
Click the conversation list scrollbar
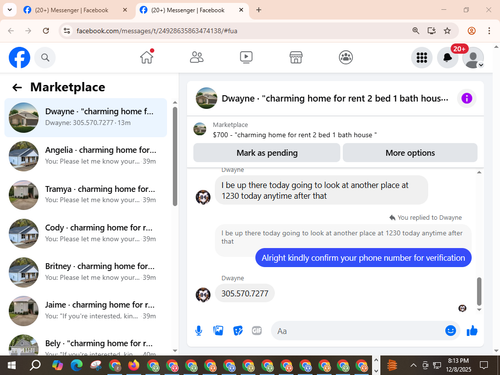(175, 156)
